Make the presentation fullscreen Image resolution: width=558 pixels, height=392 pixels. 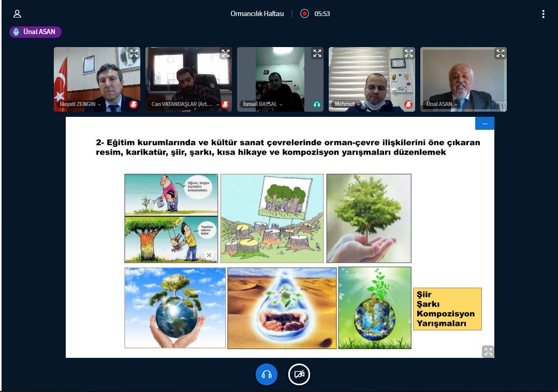[x=488, y=352]
